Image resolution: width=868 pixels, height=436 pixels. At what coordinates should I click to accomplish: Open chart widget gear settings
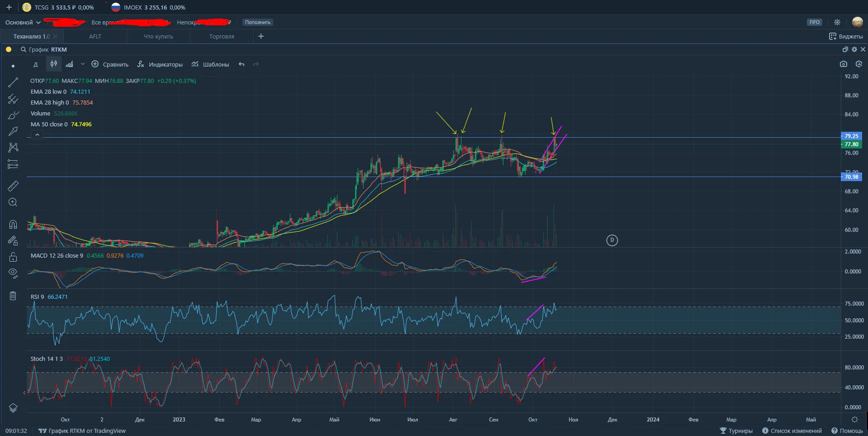point(854,49)
